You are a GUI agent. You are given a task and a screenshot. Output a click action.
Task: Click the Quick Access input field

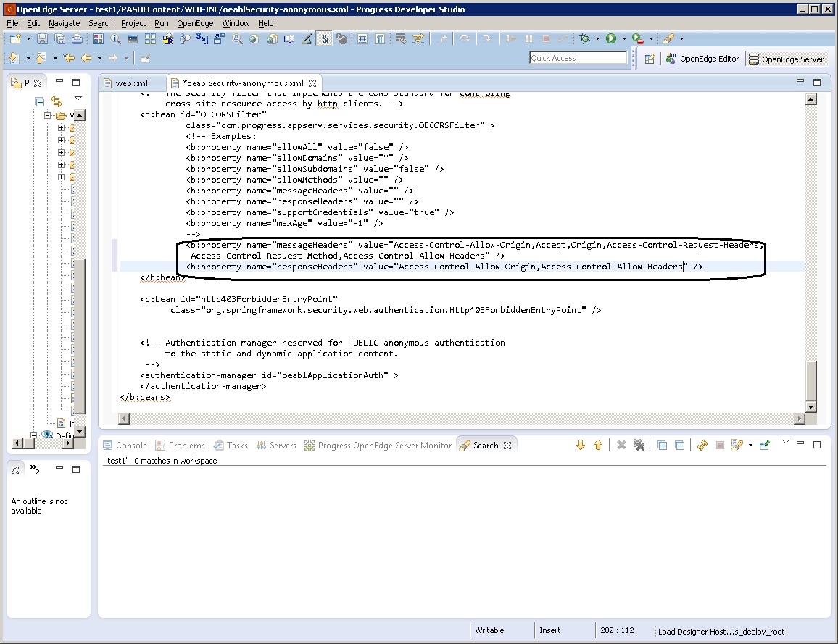click(x=578, y=58)
